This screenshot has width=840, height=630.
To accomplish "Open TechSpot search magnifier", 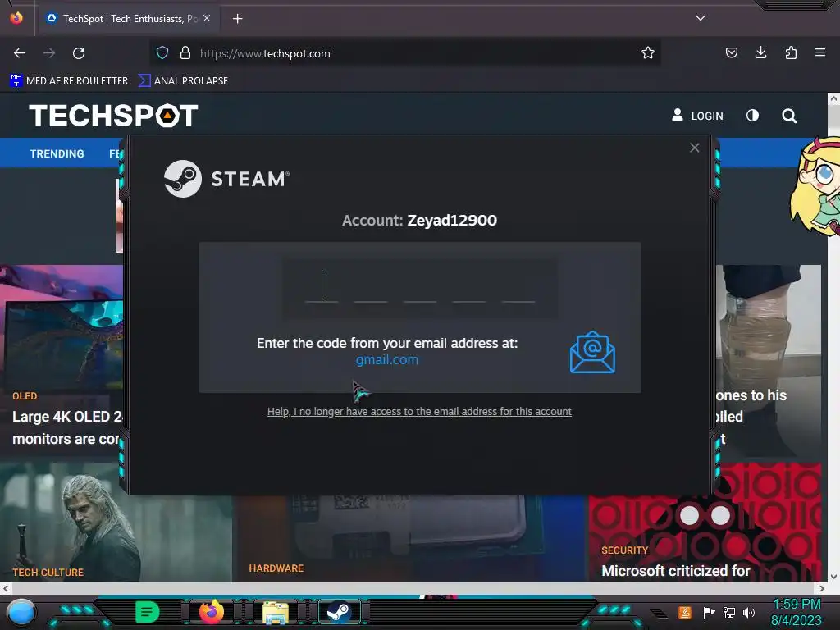I will pyautogui.click(x=789, y=116).
